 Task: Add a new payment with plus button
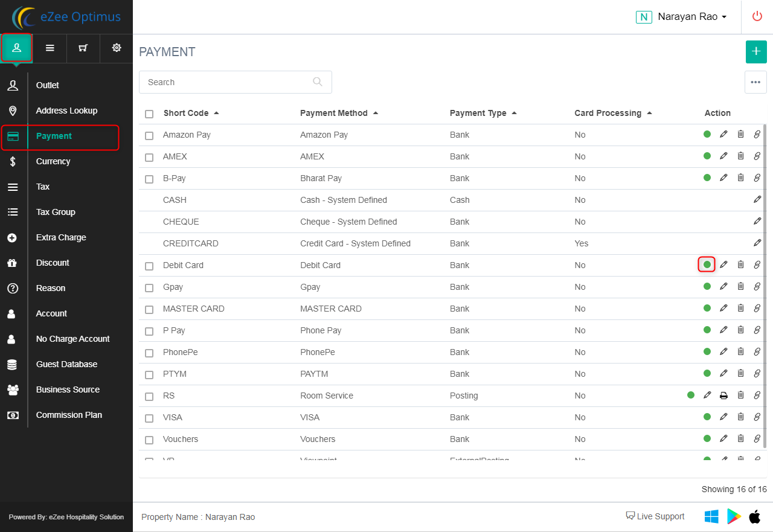[756, 52]
